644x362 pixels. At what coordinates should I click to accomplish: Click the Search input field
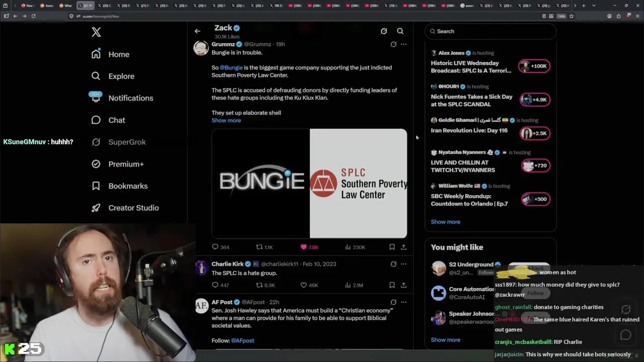pos(491,31)
